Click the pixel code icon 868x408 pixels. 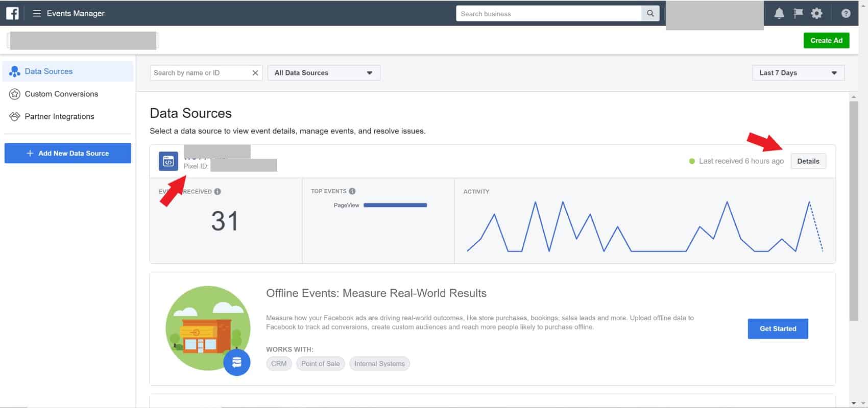coord(168,162)
